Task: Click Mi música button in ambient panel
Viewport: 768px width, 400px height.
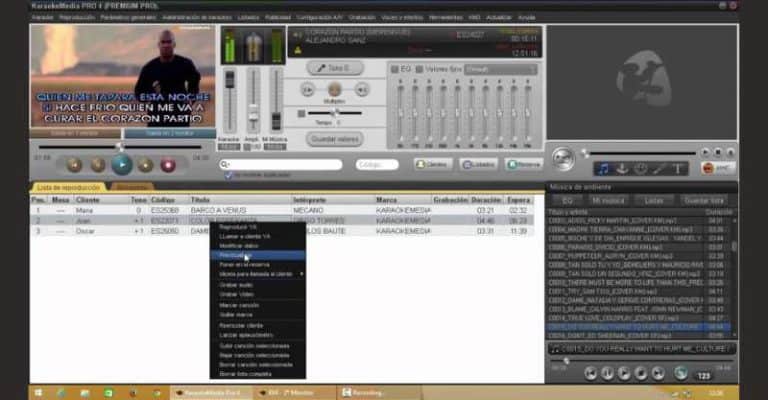Action: 608,201
